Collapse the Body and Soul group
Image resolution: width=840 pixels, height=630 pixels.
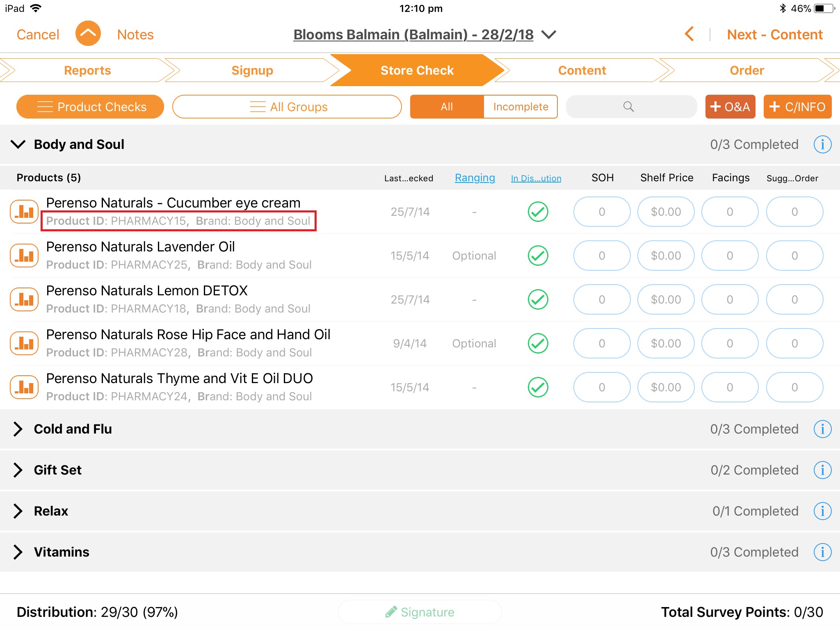(x=18, y=144)
